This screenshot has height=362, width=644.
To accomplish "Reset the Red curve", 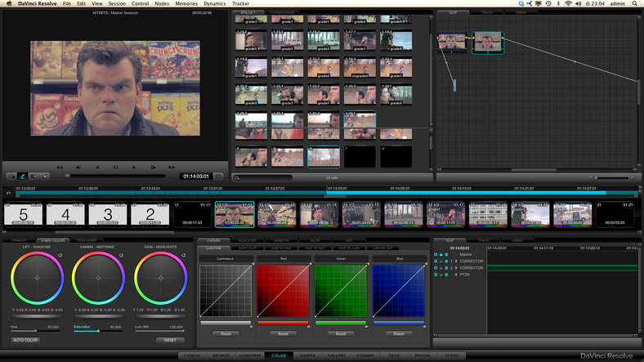I will point(284,334).
